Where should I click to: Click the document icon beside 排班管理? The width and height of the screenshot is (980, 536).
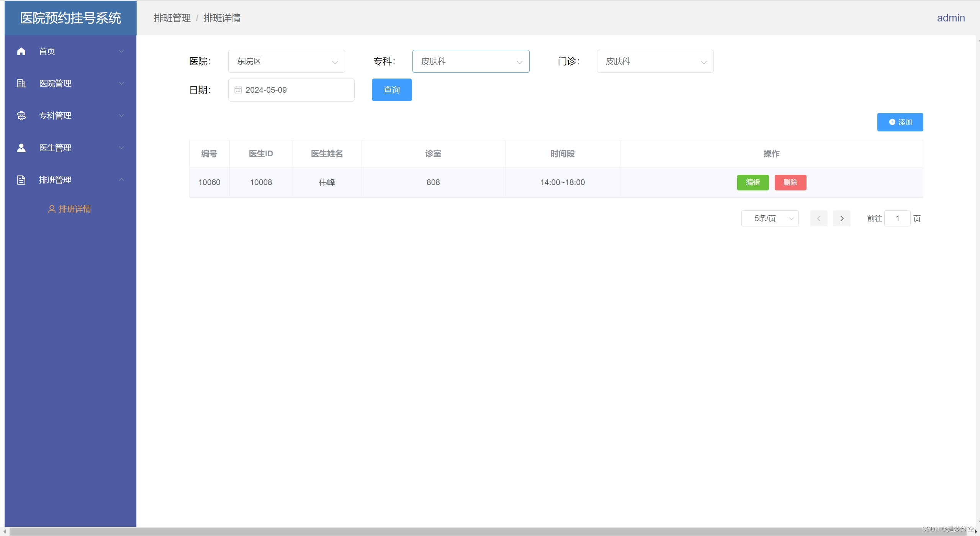click(x=21, y=180)
